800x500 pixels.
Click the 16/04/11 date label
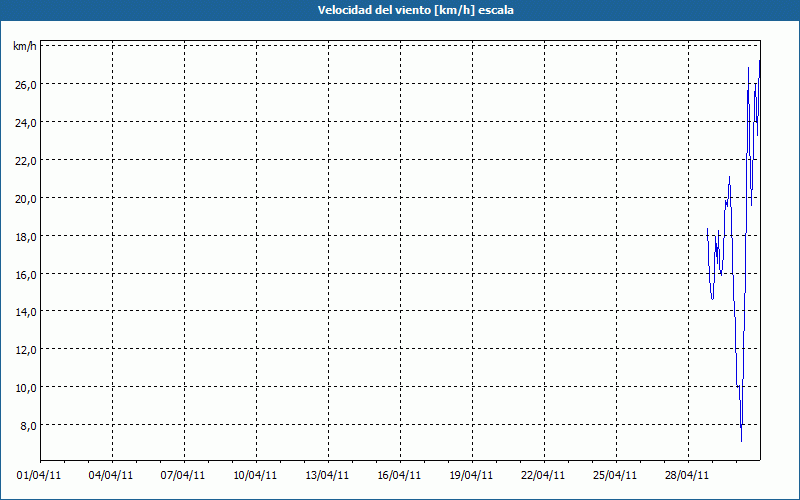pyautogui.click(x=399, y=475)
